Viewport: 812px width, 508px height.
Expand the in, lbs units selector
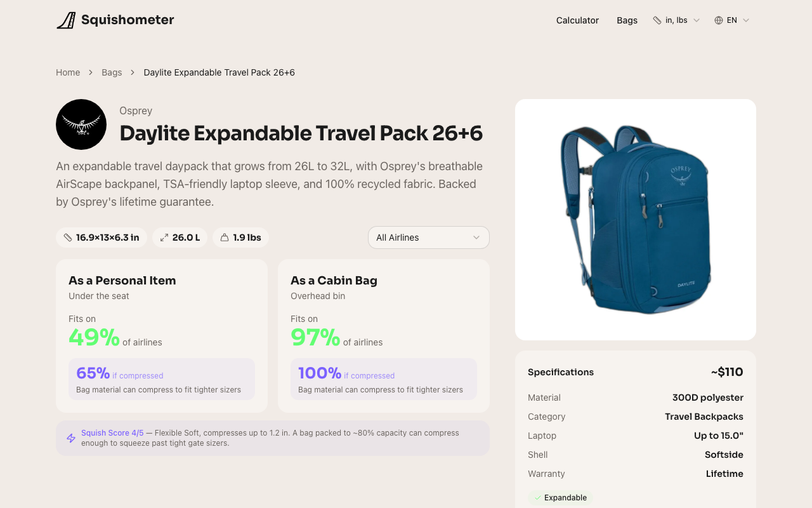[677, 20]
